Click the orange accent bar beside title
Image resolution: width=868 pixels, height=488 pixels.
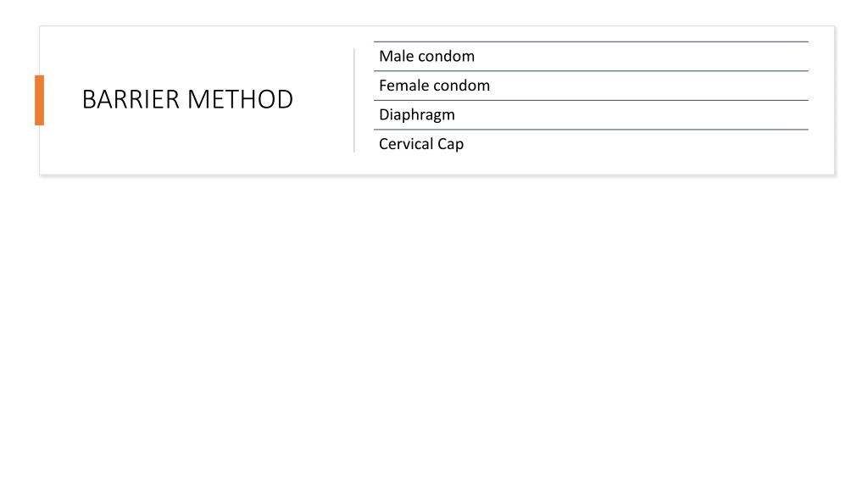coord(39,100)
